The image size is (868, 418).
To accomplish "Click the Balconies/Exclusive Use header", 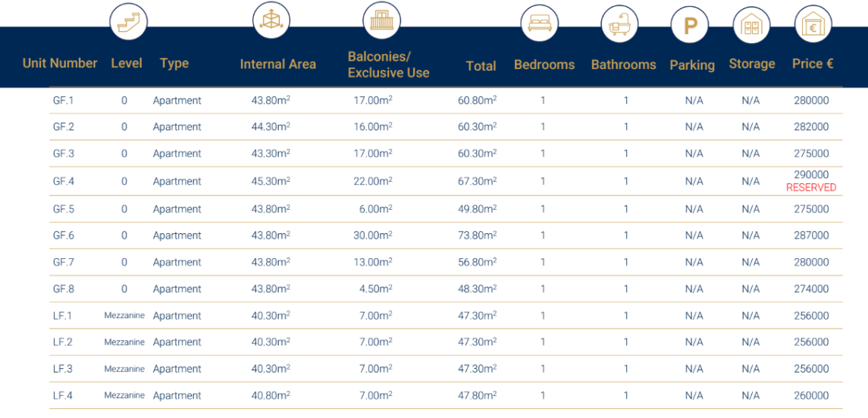I will click(388, 65).
